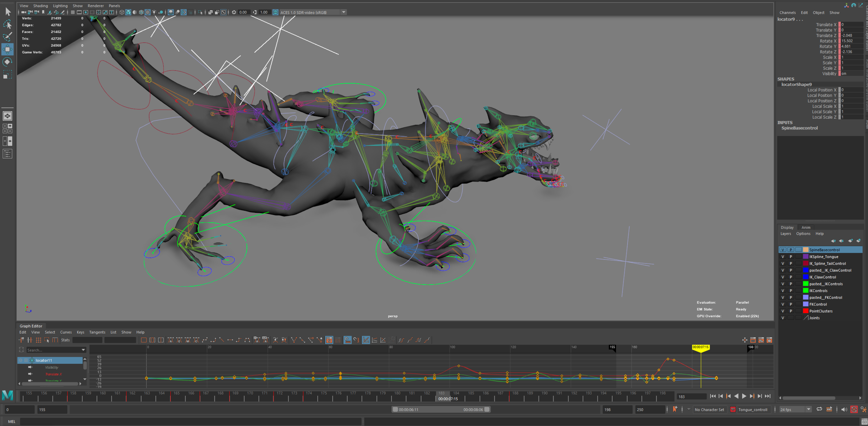Enable snap to grid on the status line
868x426 pixels.
pos(73,12)
